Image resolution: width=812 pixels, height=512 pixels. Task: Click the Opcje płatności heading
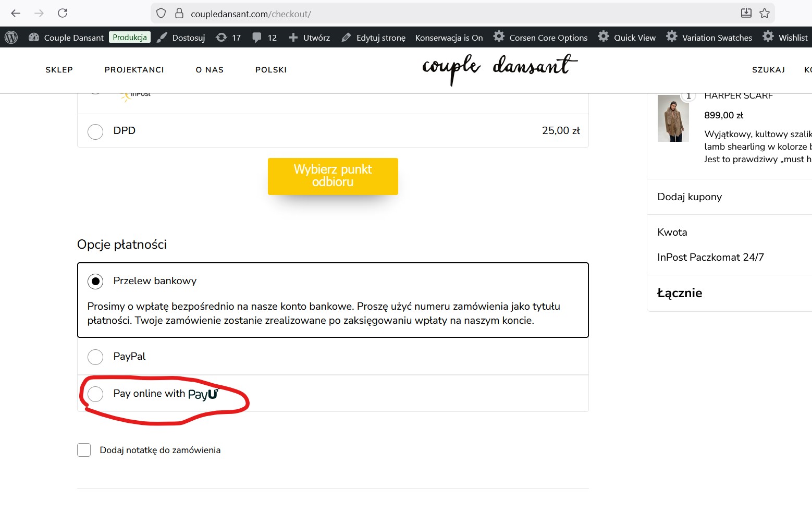click(x=122, y=245)
